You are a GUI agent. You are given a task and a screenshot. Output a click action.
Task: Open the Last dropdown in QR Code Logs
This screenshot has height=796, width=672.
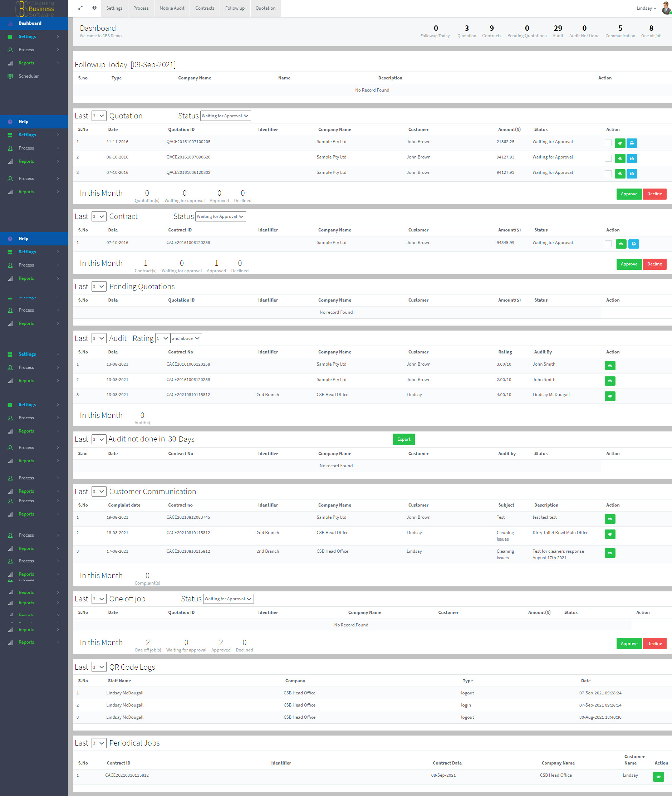99,667
